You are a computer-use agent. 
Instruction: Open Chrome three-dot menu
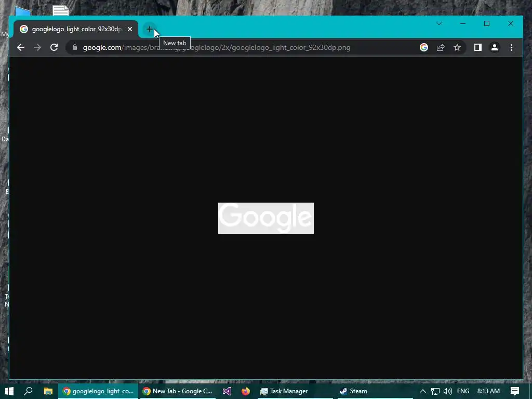click(511, 47)
